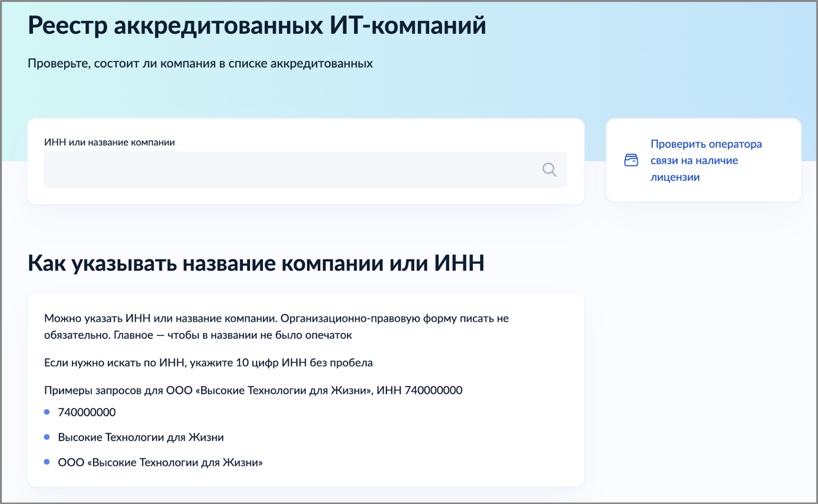This screenshot has width=818, height=504.
Task: Click the blue bullet dot before 740000000
Action: [47, 412]
